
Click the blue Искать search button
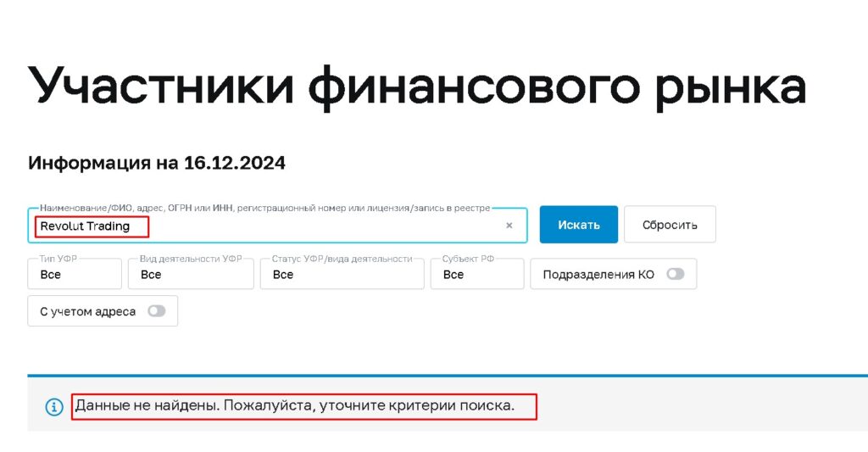click(x=578, y=225)
